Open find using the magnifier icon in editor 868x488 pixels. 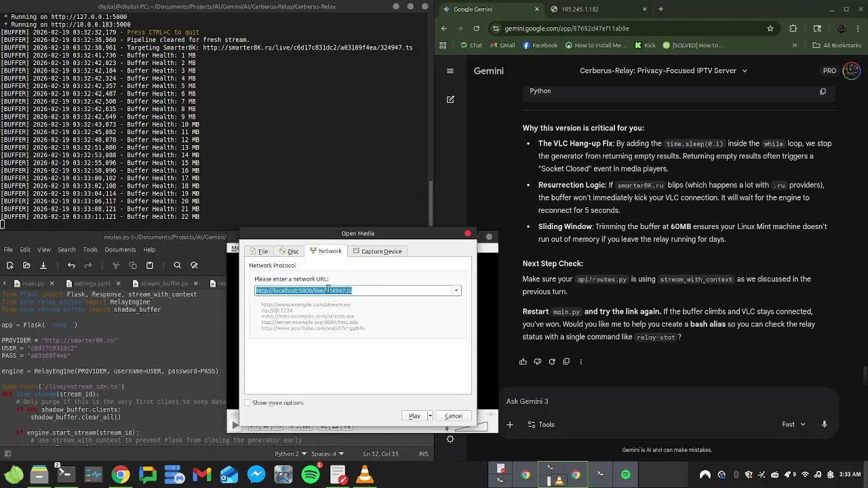(177, 265)
